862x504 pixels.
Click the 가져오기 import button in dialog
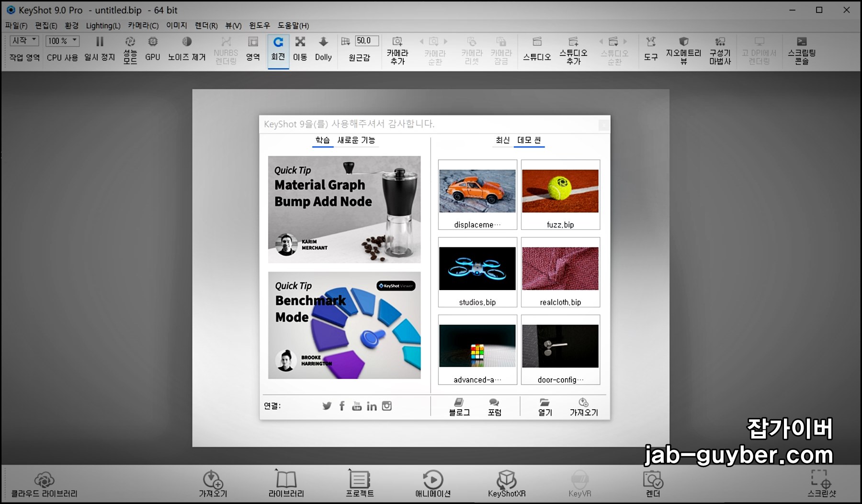584,407
